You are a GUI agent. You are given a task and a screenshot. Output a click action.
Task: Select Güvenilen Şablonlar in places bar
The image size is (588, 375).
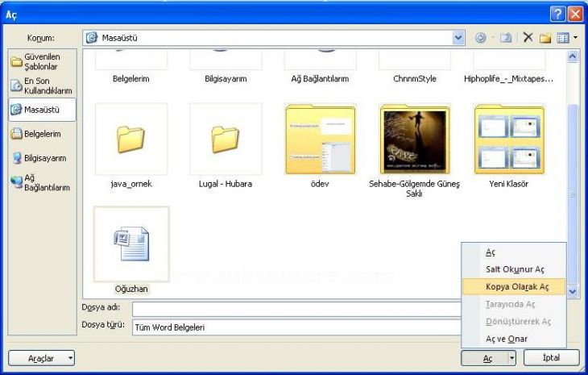coord(42,61)
